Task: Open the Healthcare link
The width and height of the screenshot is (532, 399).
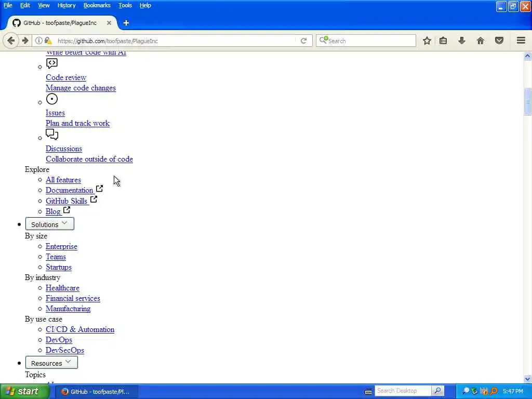Action: (x=62, y=288)
